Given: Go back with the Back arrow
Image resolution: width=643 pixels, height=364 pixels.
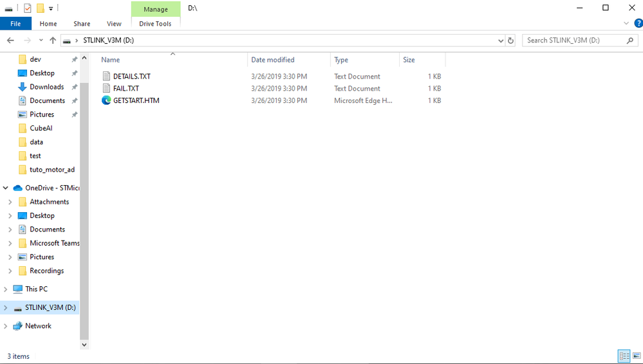Looking at the screenshot, I should point(11,40).
